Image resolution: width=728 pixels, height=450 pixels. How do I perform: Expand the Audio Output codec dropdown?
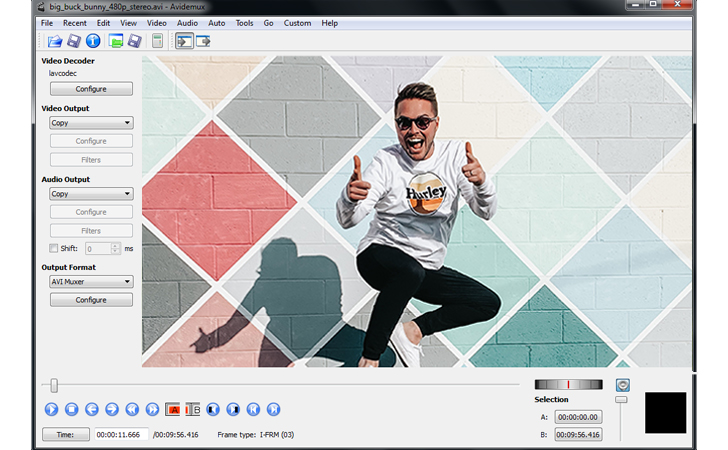click(x=91, y=194)
